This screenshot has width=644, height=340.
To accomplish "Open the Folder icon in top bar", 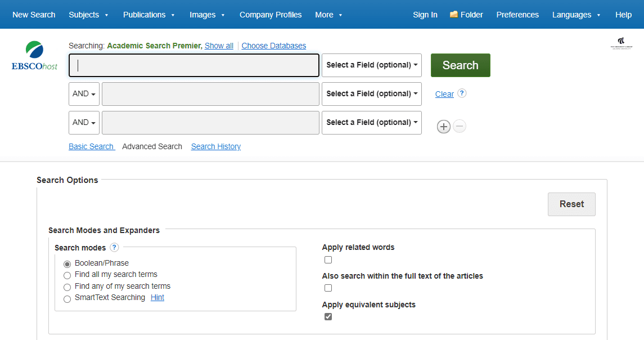I will [453, 15].
